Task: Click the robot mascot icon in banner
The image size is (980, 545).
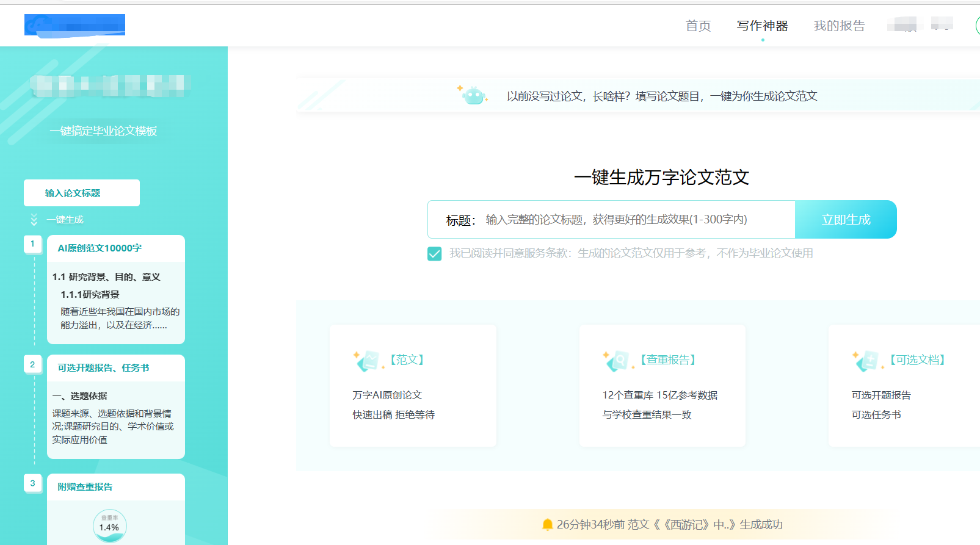Action: click(473, 96)
